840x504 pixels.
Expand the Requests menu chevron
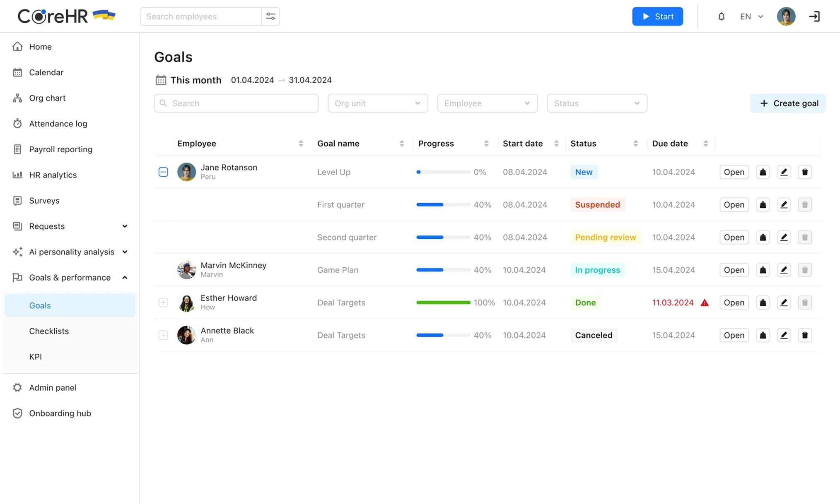pyautogui.click(x=125, y=226)
